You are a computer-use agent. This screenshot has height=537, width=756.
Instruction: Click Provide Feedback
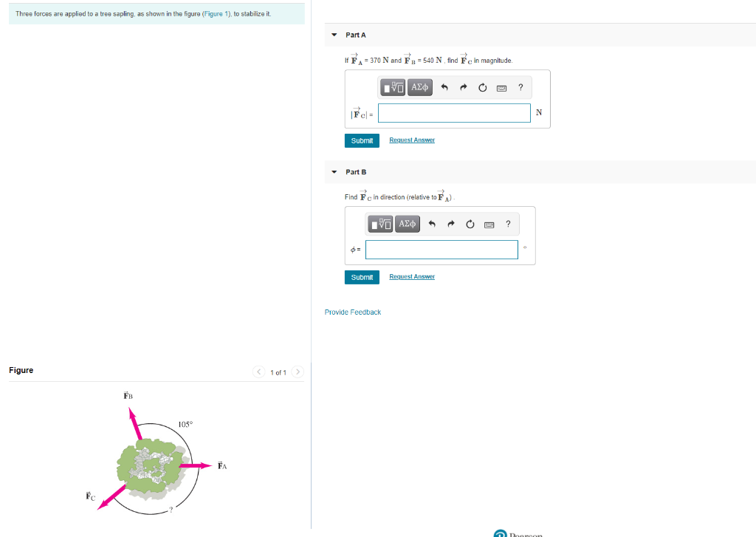352,312
